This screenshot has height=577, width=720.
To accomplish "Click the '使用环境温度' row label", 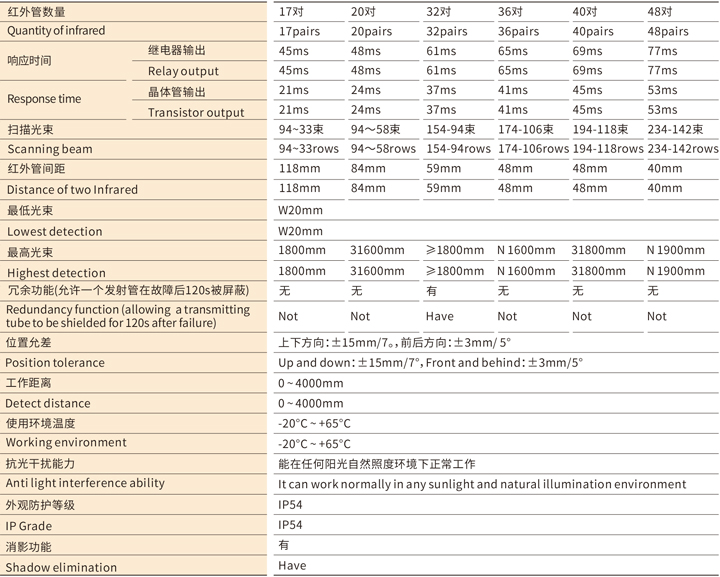I will coord(40,423).
